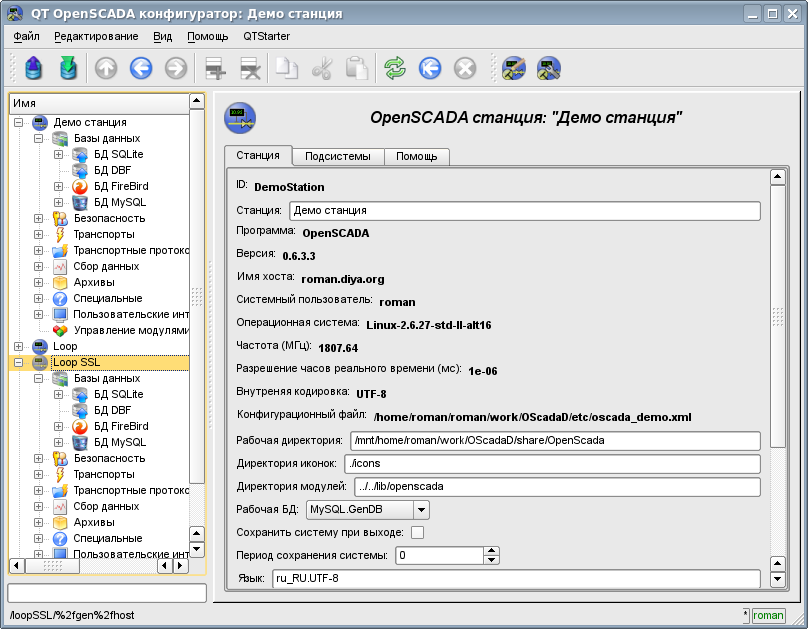Screen dimensions: 808x629
Task: Open the QTStarter menu
Action: [266, 36]
